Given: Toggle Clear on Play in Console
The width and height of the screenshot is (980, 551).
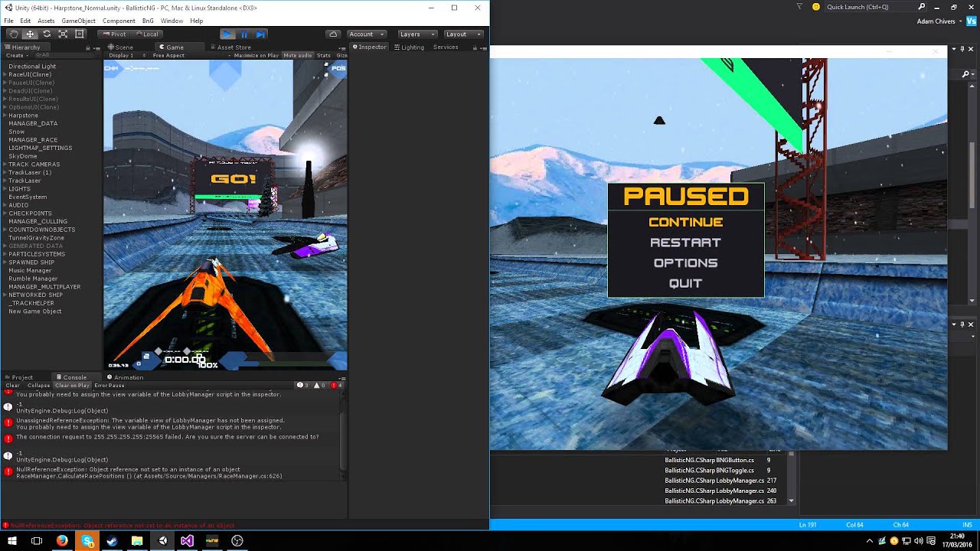Looking at the screenshot, I should click(x=72, y=385).
